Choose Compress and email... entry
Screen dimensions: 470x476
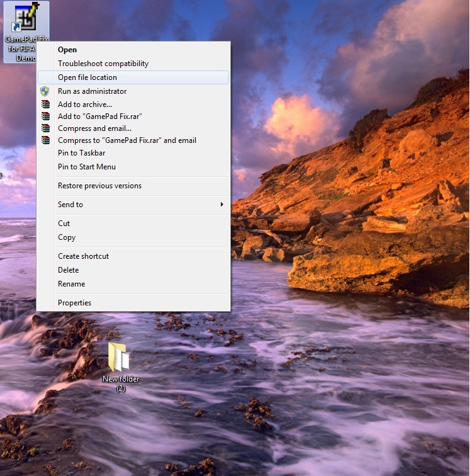point(133,128)
